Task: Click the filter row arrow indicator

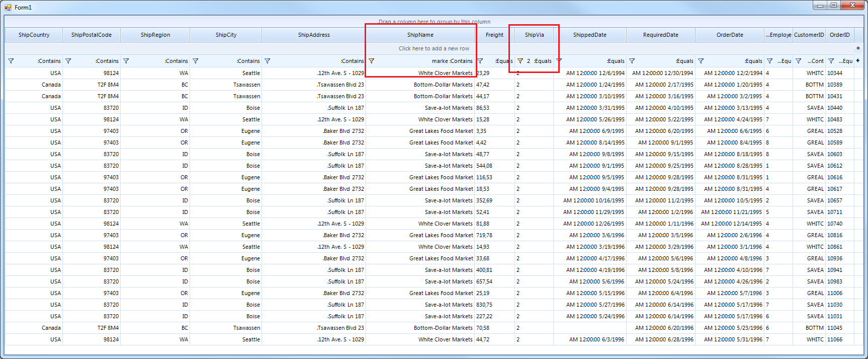Action: coord(858,60)
